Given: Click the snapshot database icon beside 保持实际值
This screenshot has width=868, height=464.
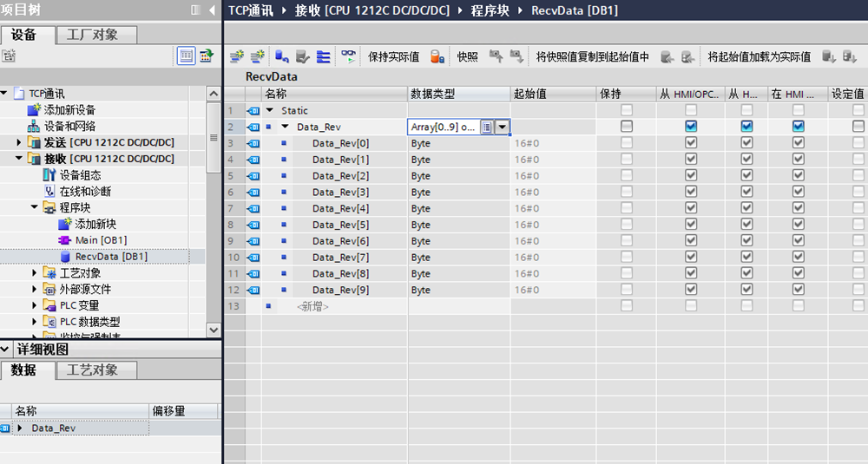Looking at the screenshot, I should [437, 56].
